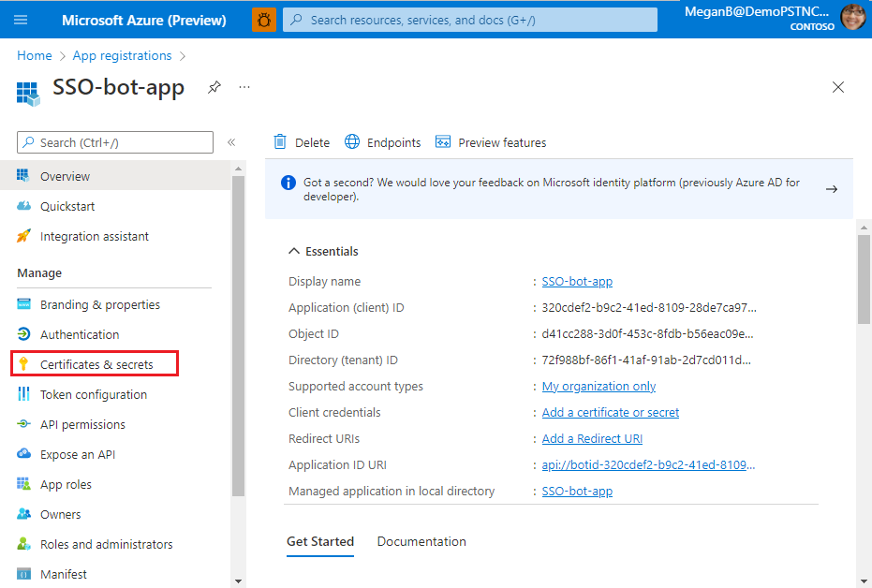Go to App registrations breadcrumb
The image size is (872, 588).
click(123, 55)
